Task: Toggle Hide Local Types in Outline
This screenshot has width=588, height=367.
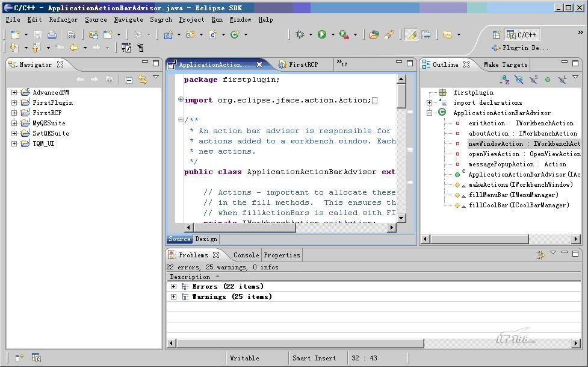Action: point(562,80)
